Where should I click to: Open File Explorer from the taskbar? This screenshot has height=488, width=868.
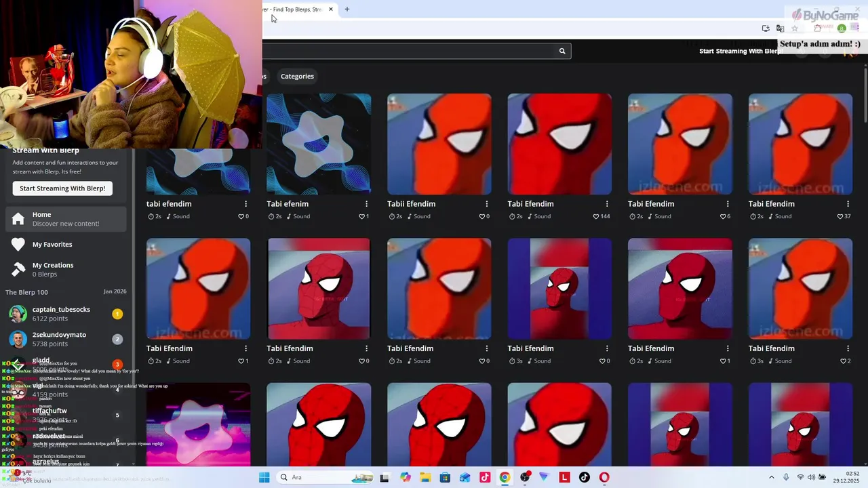tap(425, 477)
